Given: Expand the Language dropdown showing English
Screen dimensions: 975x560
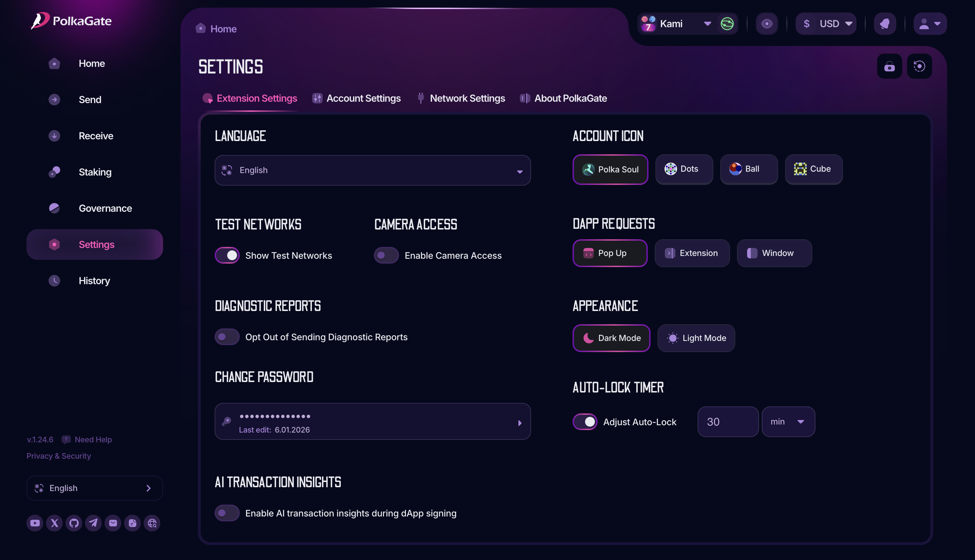Looking at the screenshot, I should coord(372,170).
